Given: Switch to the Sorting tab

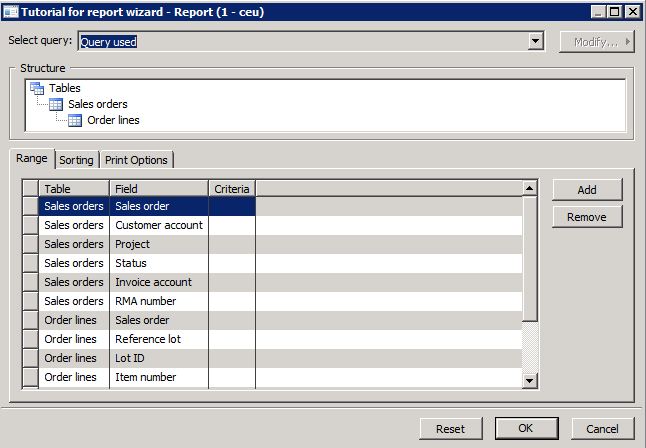Looking at the screenshot, I should click(x=77, y=160).
